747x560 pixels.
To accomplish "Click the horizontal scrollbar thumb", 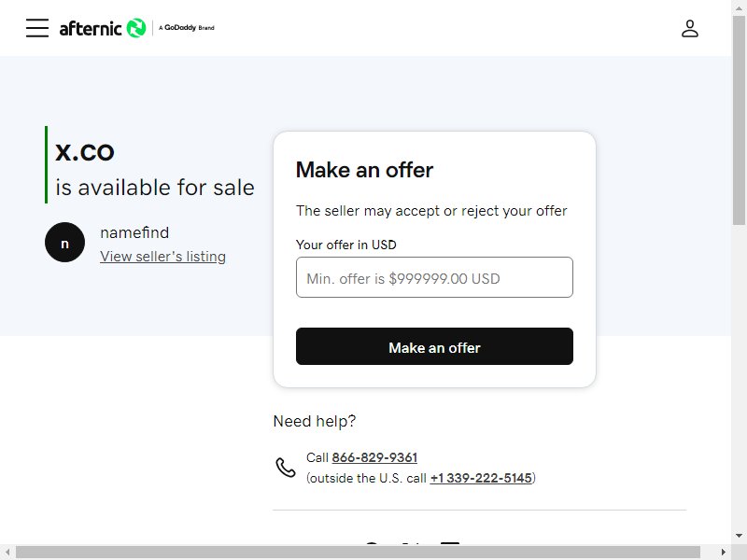I will (x=358, y=552).
